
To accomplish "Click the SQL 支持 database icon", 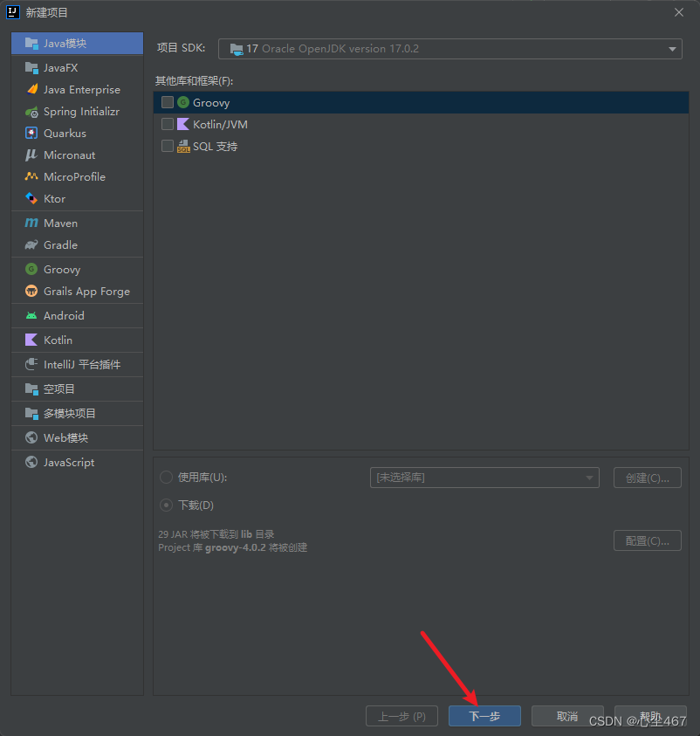I will pyautogui.click(x=183, y=147).
